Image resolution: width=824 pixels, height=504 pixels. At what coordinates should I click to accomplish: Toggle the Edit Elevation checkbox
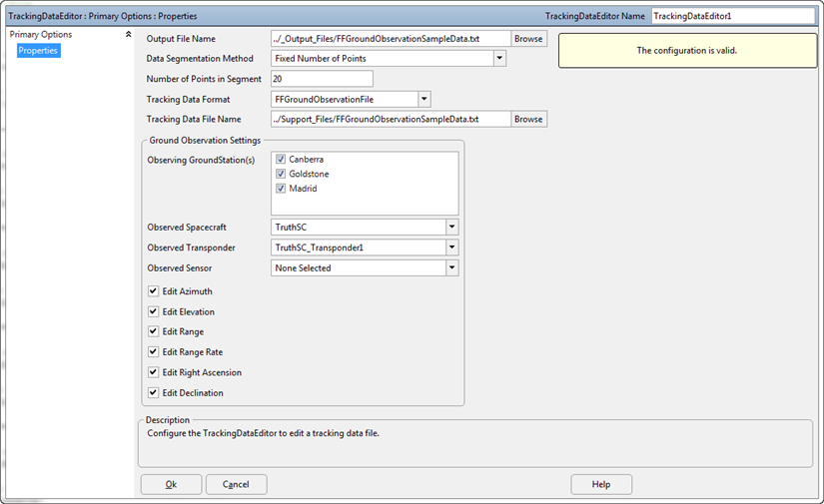153,311
